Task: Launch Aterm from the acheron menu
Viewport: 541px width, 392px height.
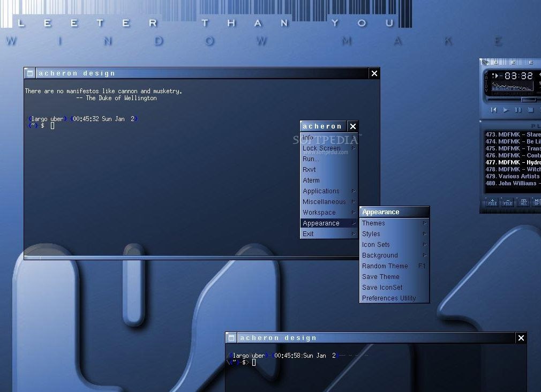Action: pos(329,180)
